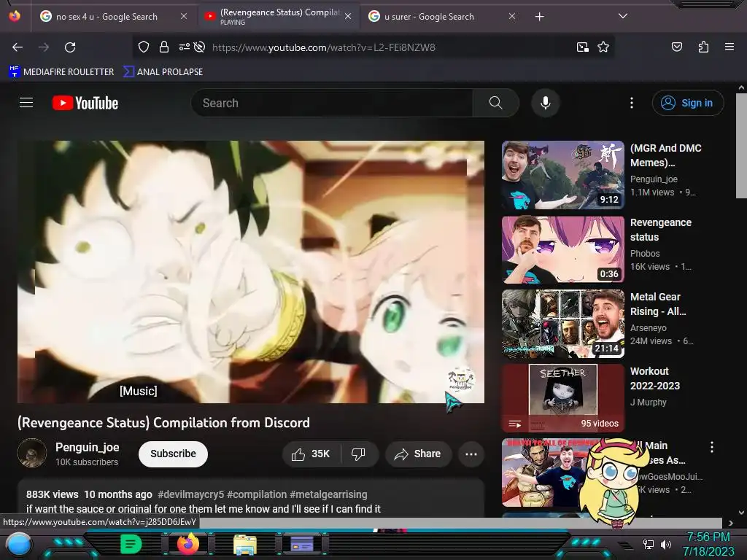The image size is (747, 560).
Task: Click the '883K views' description text
Action: (52, 494)
